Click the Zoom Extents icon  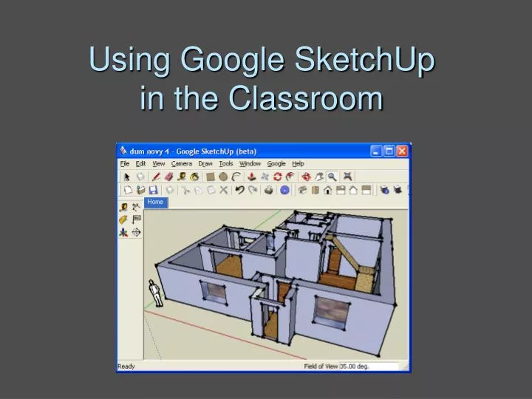[347, 177]
